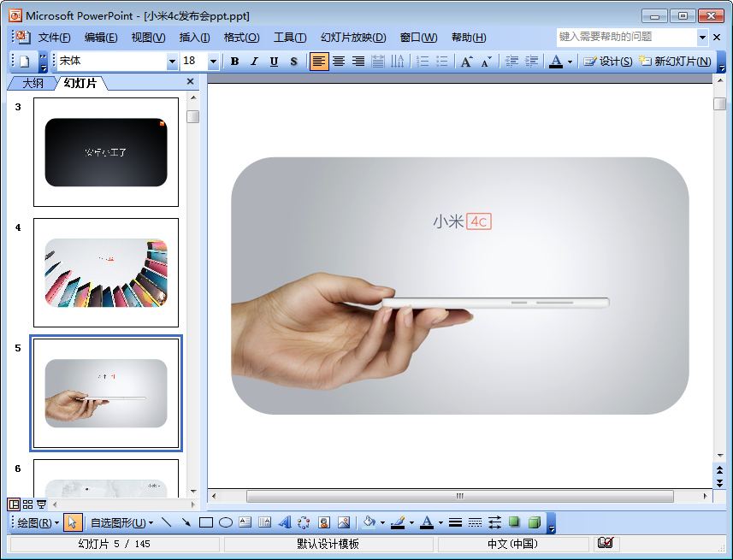Viewport: 733px width, 560px height.
Task: Select slide 3 thumbnail
Action: point(106,152)
